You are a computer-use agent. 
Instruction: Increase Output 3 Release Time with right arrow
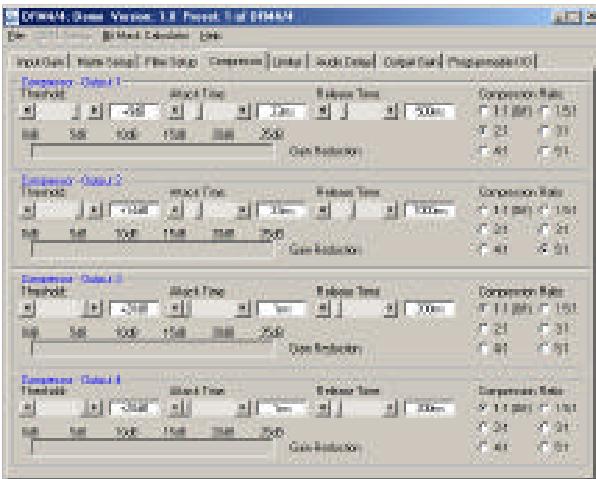390,309
